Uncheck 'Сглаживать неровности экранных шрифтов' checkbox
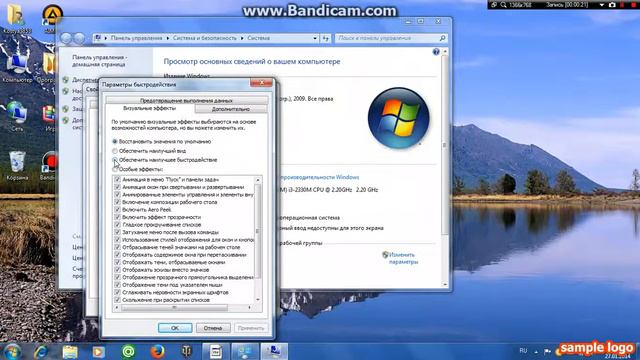Screen dimensions: 640x360 pyautogui.click(x=117, y=292)
